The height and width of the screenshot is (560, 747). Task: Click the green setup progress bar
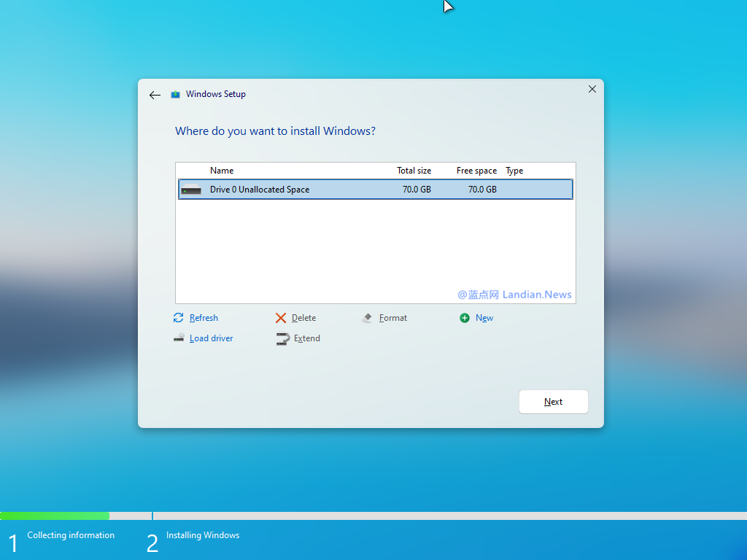[55, 516]
